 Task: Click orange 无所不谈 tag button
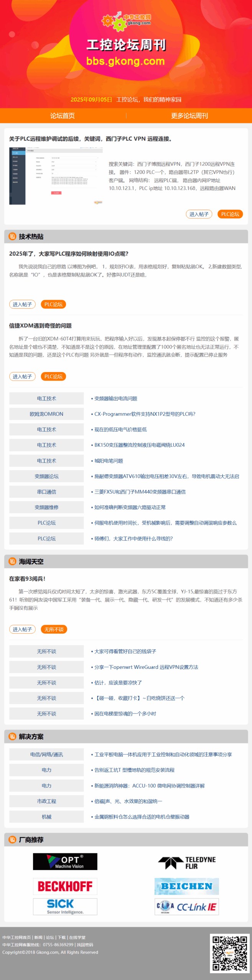pos(54,629)
